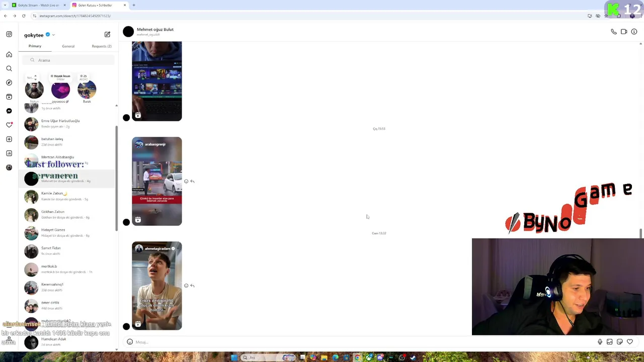
Task: Click browser reload icon
Action: point(23,16)
